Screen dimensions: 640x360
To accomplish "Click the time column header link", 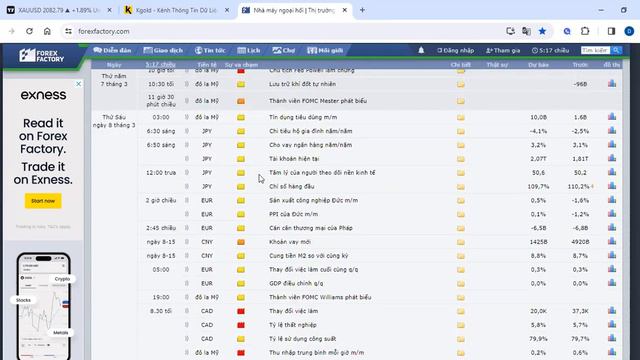I will 160,64.
